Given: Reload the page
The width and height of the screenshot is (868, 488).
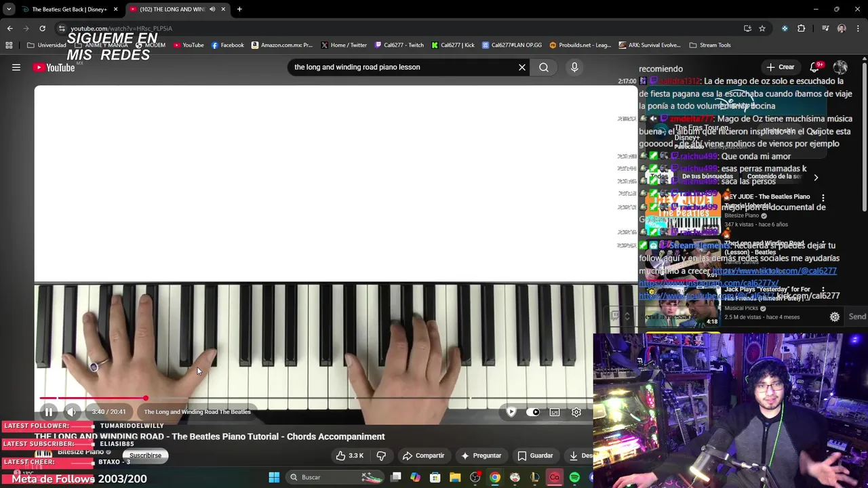Looking at the screenshot, I should [x=42, y=28].
